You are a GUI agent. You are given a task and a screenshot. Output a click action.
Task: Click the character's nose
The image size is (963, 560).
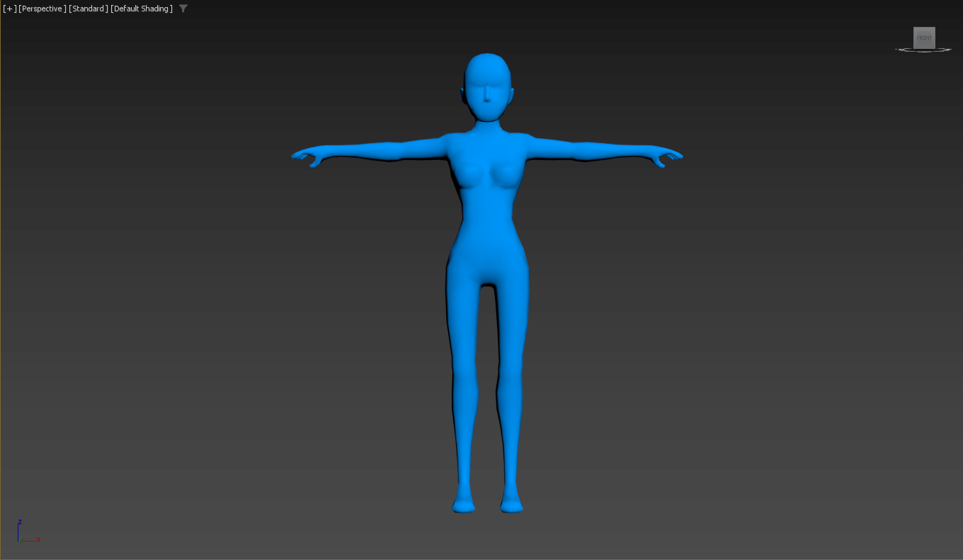[x=488, y=94]
